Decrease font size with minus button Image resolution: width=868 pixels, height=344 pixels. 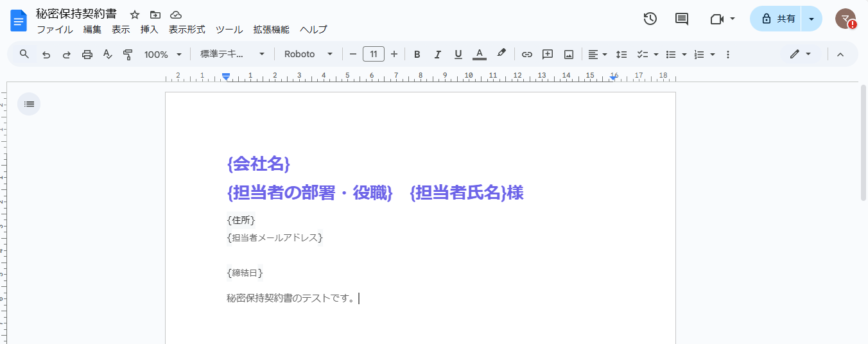(x=353, y=54)
